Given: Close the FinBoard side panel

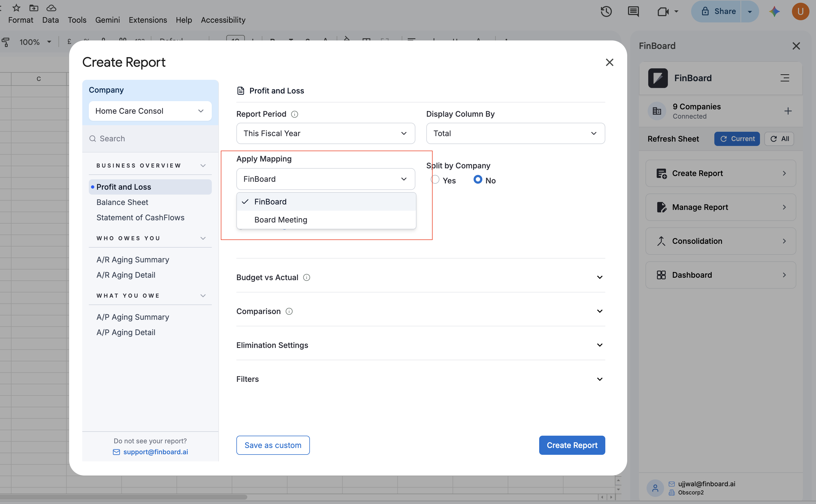Looking at the screenshot, I should click(796, 46).
